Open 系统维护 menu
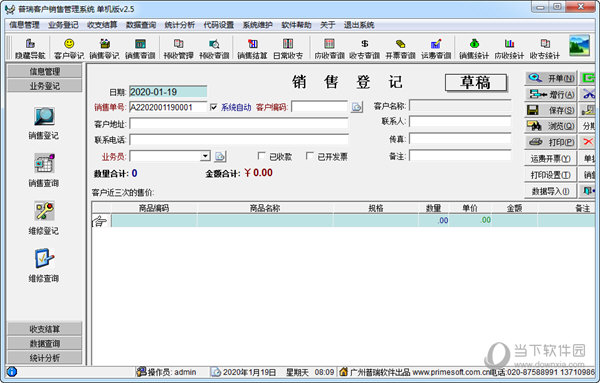The image size is (600, 383). (258, 25)
